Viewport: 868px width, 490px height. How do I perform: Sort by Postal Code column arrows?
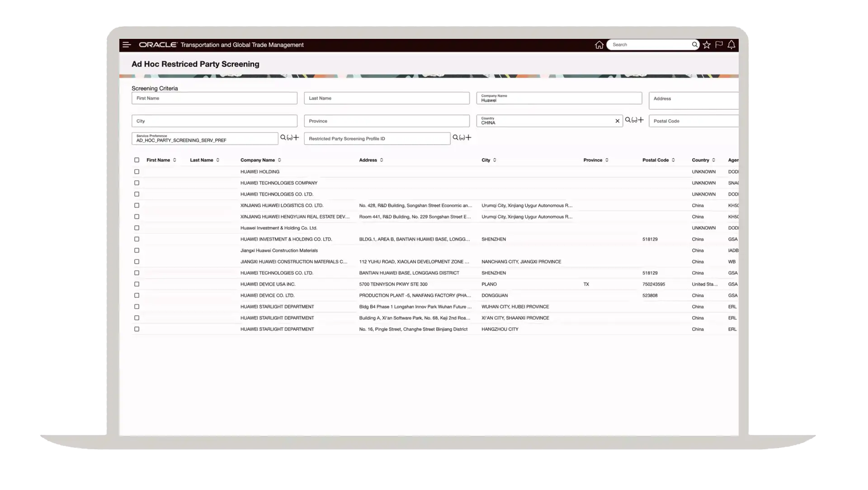coord(673,160)
